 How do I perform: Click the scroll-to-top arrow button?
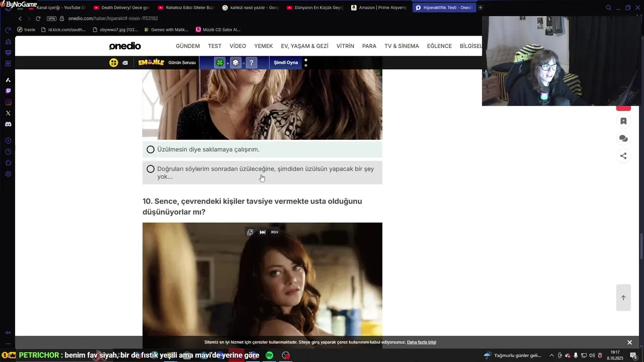[623, 298]
